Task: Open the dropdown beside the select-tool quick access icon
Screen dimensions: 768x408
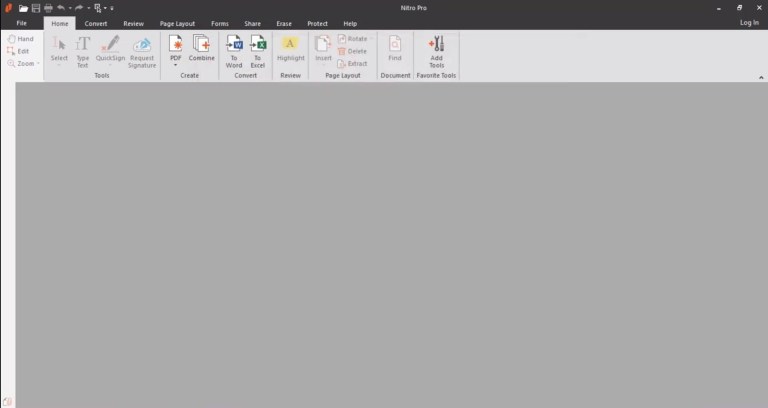Action: click(x=105, y=8)
